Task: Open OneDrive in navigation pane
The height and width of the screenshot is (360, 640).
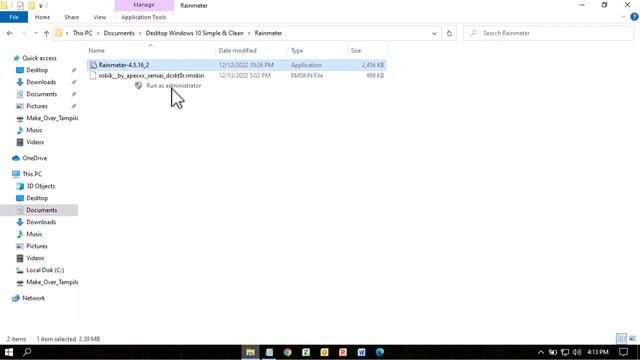Action: (34, 158)
